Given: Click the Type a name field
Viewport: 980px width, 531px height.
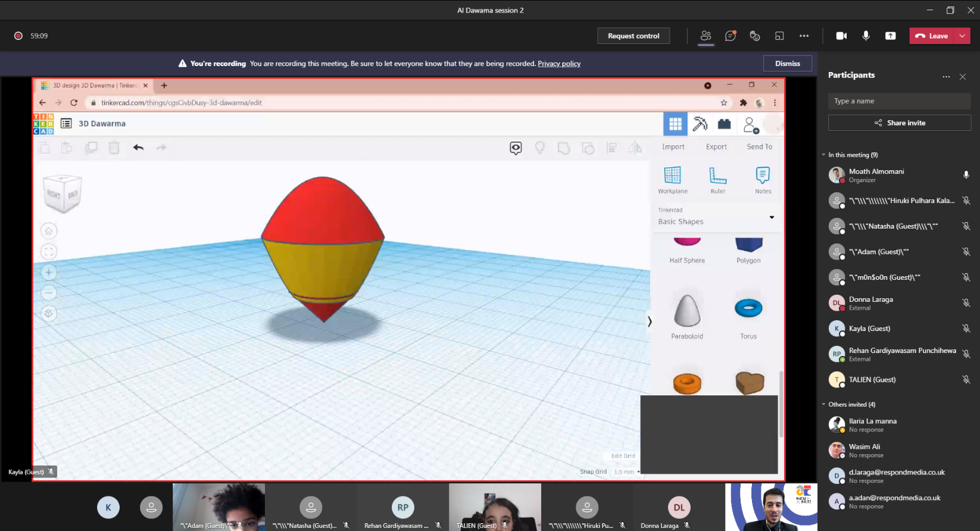Looking at the screenshot, I should 899,101.
